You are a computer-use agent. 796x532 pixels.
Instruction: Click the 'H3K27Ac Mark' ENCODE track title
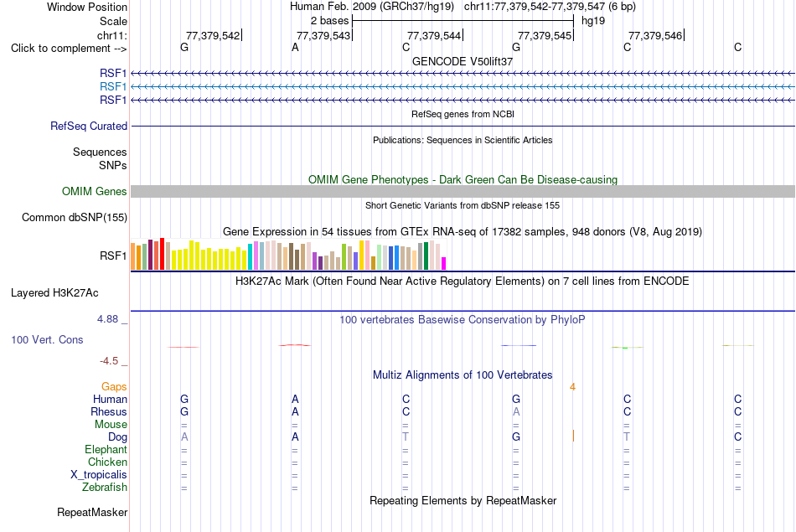463,281
